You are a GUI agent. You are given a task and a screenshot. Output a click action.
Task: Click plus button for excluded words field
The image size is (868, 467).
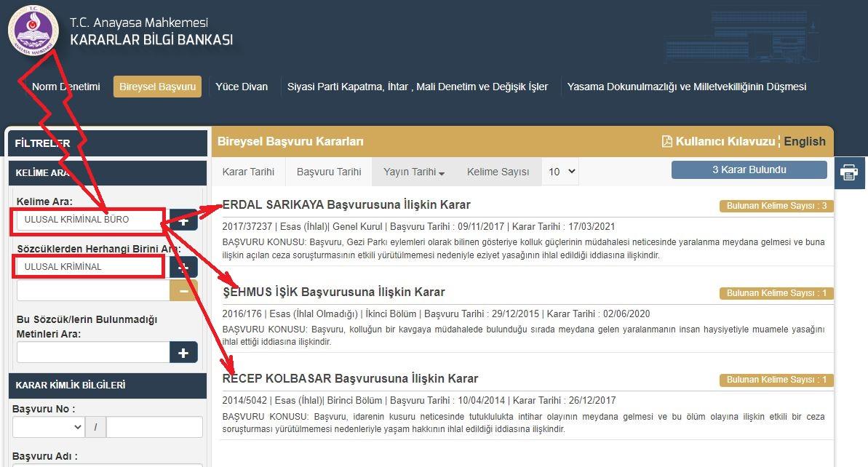183,353
